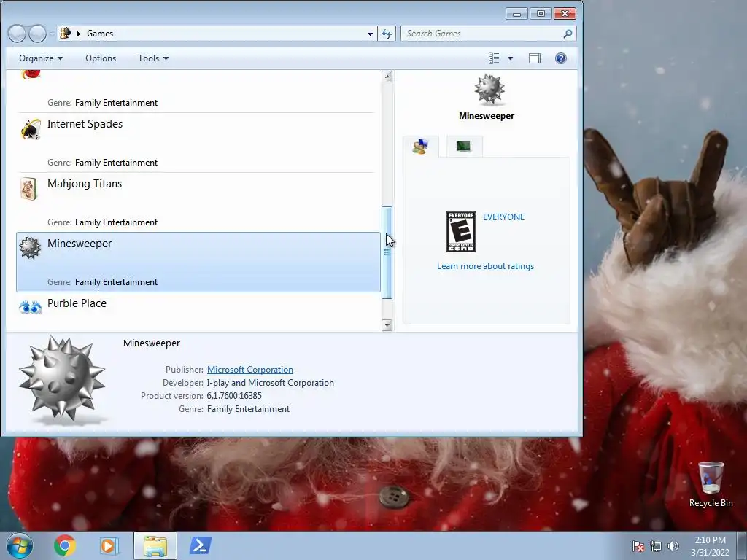Open the recent pages dropdown arrow
747x560 pixels.
[x=52, y=34]
